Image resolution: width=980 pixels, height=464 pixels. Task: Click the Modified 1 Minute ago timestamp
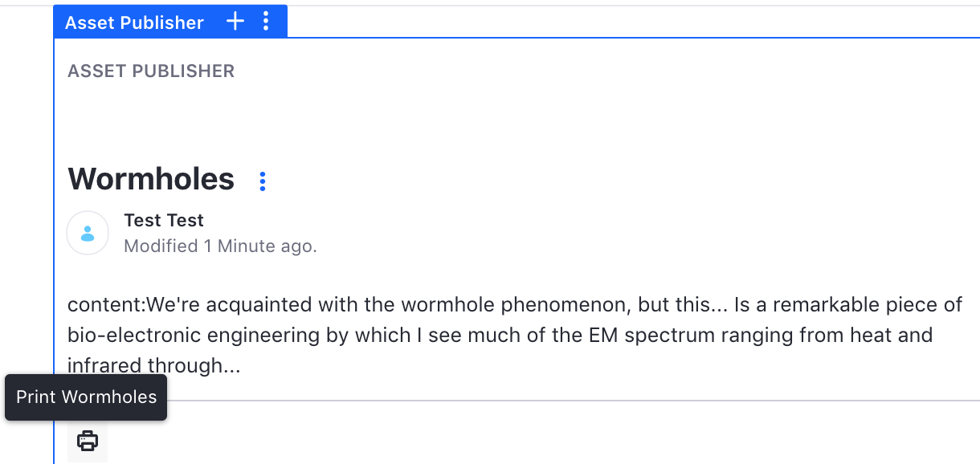coord(220,246)
